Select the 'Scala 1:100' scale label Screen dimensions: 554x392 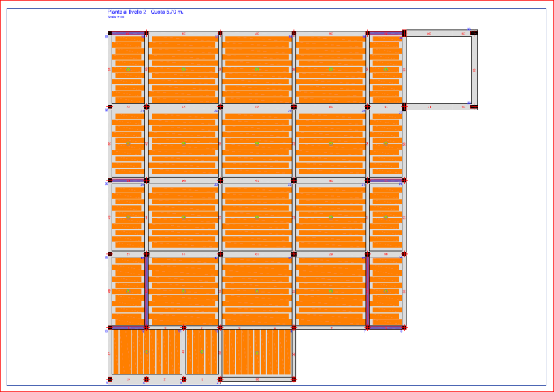click(116, 16)
